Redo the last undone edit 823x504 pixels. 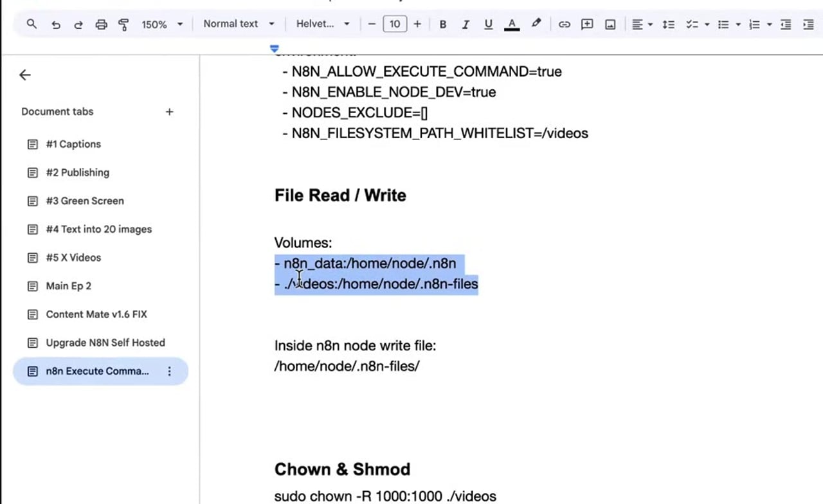tap(78, 24)
